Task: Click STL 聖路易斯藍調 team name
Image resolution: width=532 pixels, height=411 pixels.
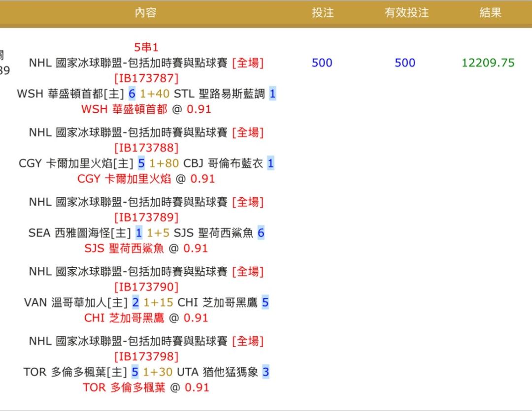Action: point(219,94)
